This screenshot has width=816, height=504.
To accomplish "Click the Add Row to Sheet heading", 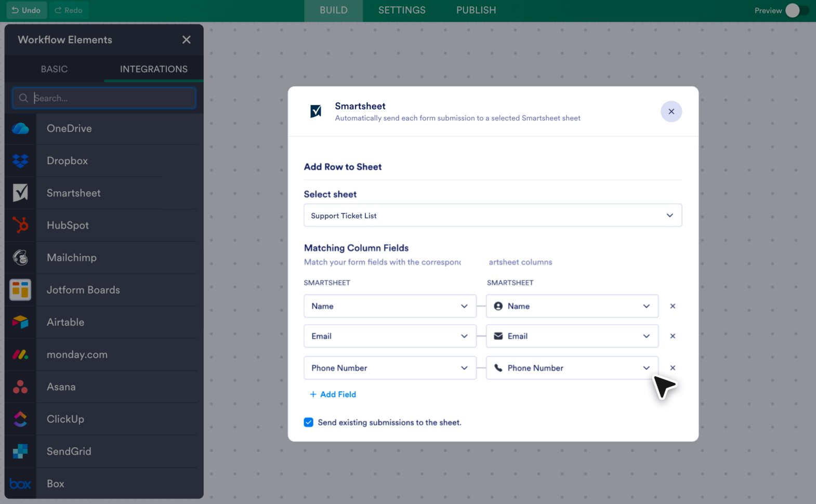I will coord(343,167).
